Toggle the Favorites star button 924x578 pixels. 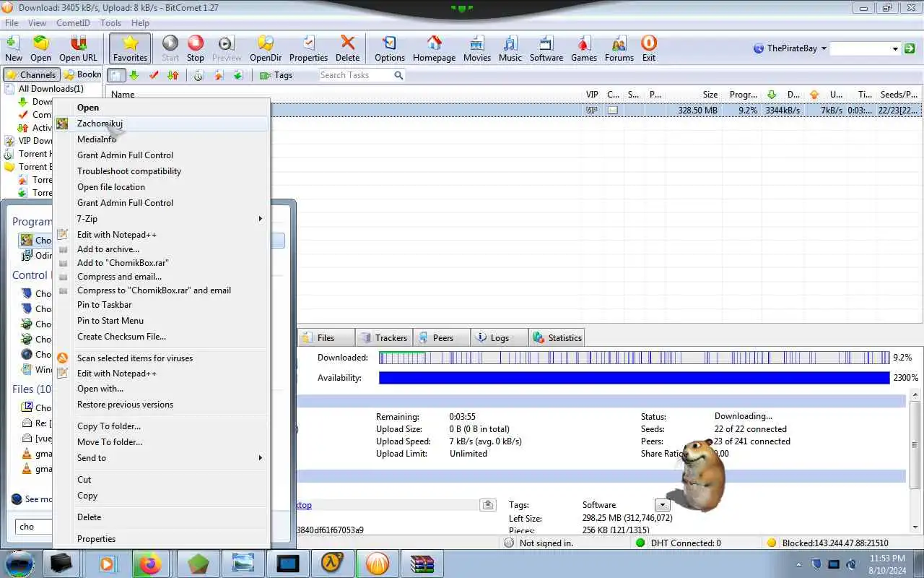[x=130, y=48]
